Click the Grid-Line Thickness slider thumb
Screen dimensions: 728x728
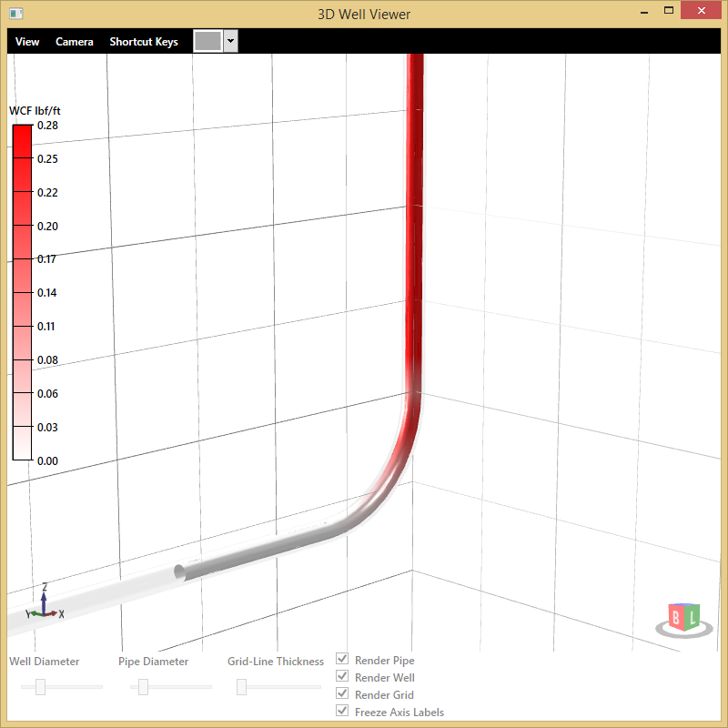(241, 687)
